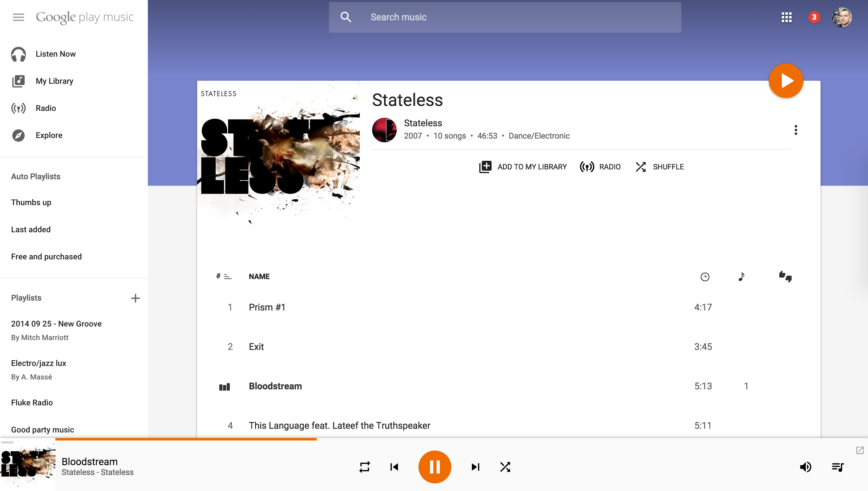Show the play queue

pyautogui.click(x=838, y=467)
